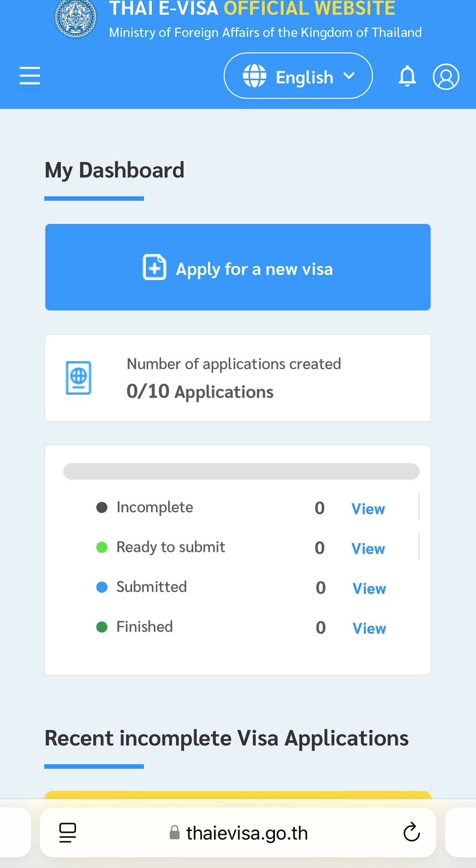Open notifications bell
The height and width of the screenshot is (868, 476).
coord(407,76)
